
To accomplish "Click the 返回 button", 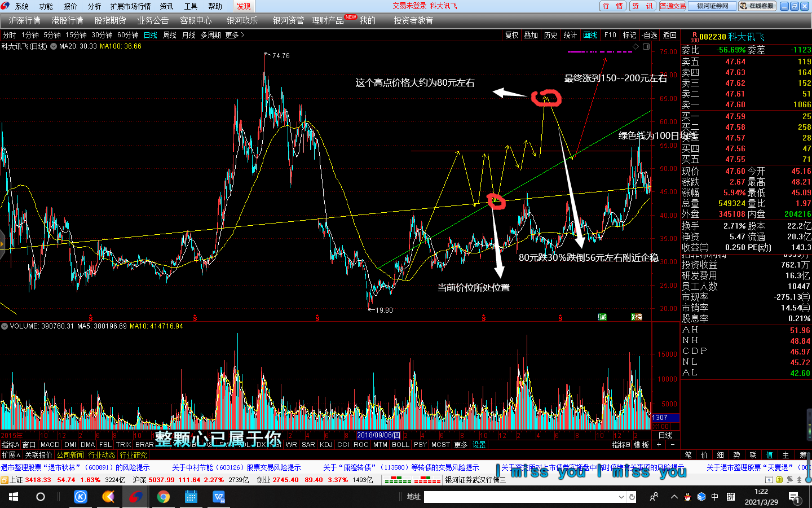I will pos(669,35).
